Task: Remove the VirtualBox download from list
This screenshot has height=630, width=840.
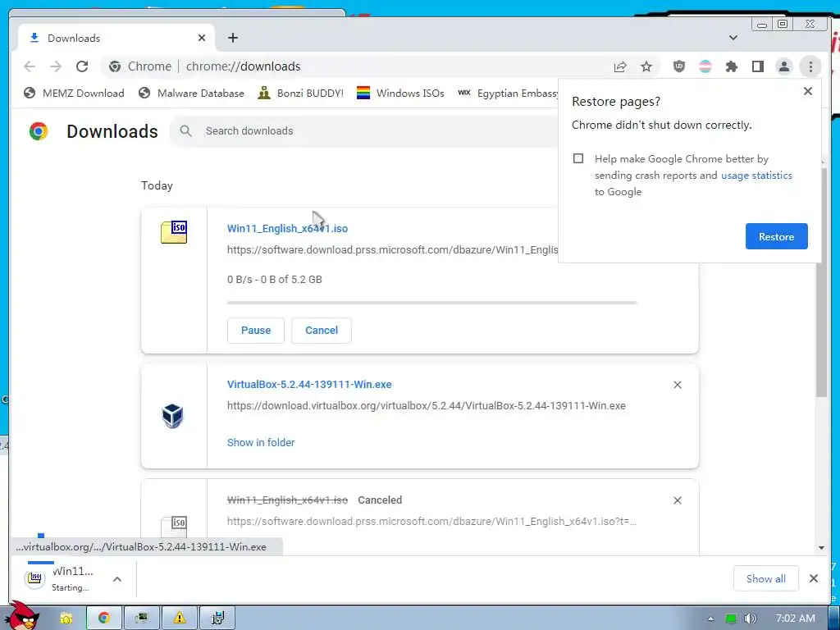Action: (677, 385)
